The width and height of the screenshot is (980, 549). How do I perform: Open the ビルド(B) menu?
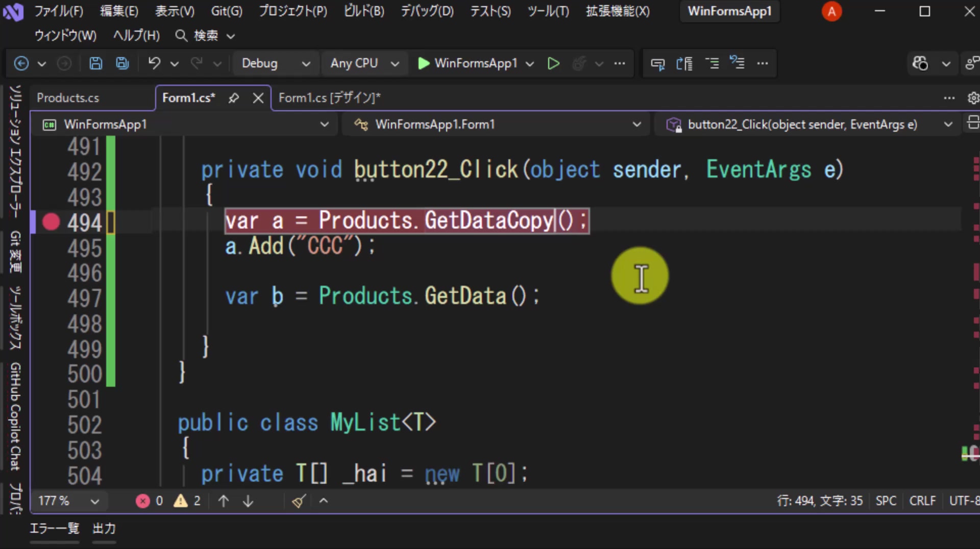coord(364,11)
